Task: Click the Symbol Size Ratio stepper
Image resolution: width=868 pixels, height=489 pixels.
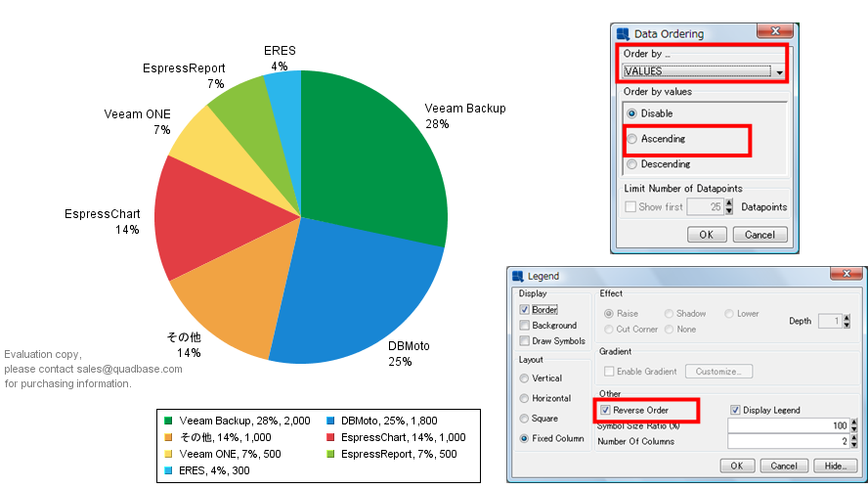Action: tap(853, 425)
